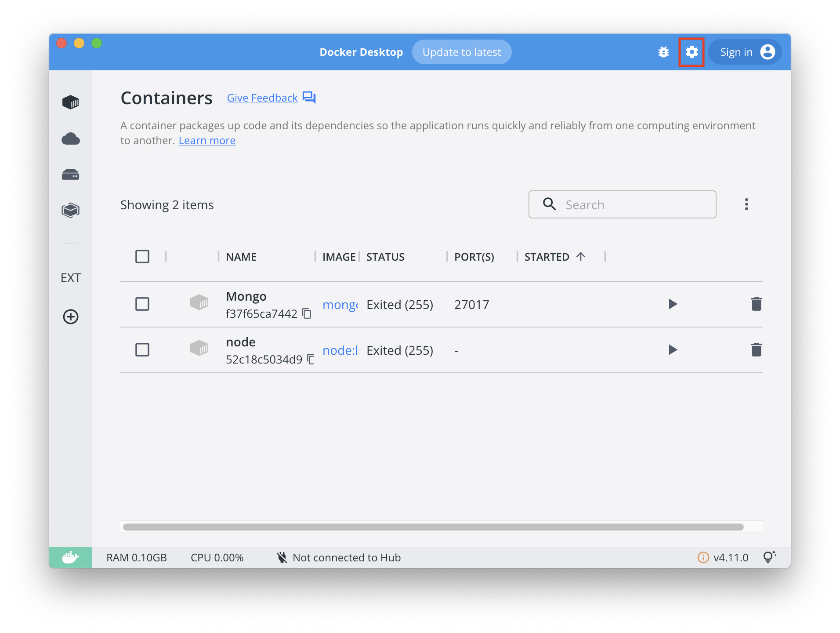
Task: Sort by the STATUS column header
Action: [385, 257]
